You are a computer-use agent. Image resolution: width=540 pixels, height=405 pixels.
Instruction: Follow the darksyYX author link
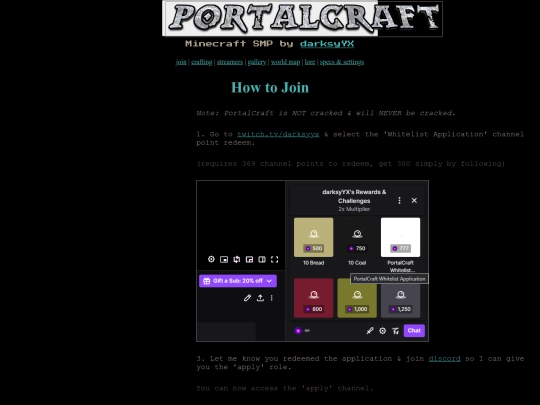pyautogui.click(x=327, y=44)
